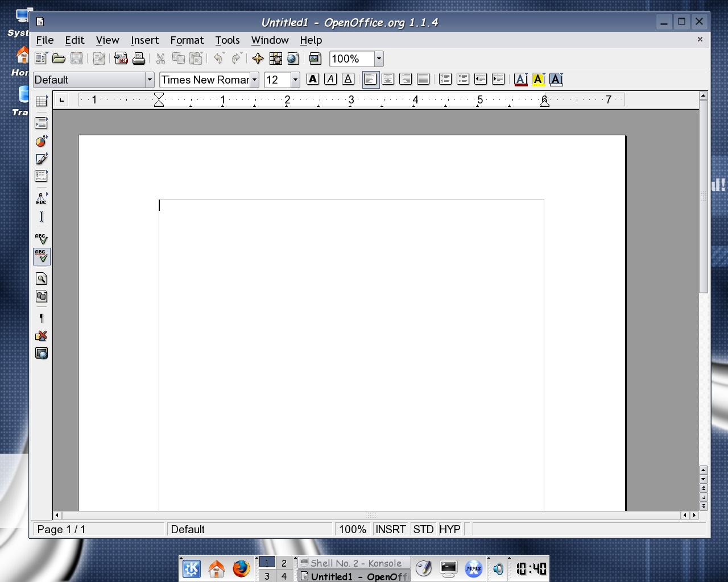Click HYP hyperlink mode in status bar

pos(450,529)
